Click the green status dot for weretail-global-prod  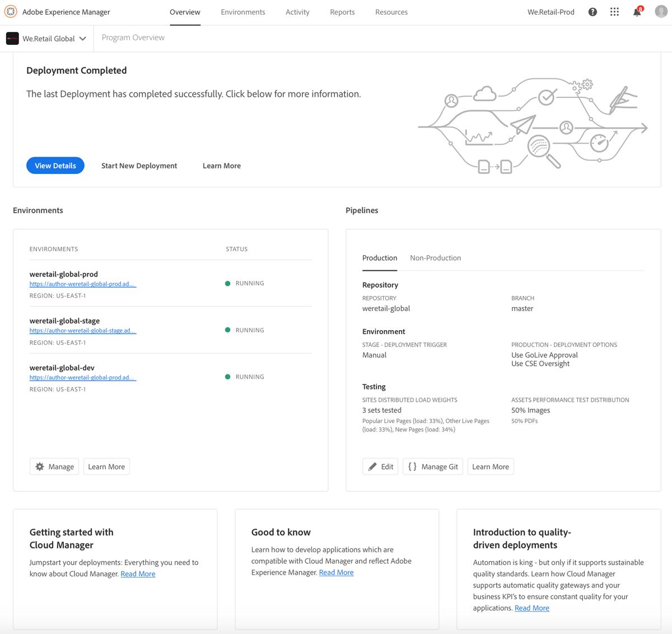tap(227, 284)
